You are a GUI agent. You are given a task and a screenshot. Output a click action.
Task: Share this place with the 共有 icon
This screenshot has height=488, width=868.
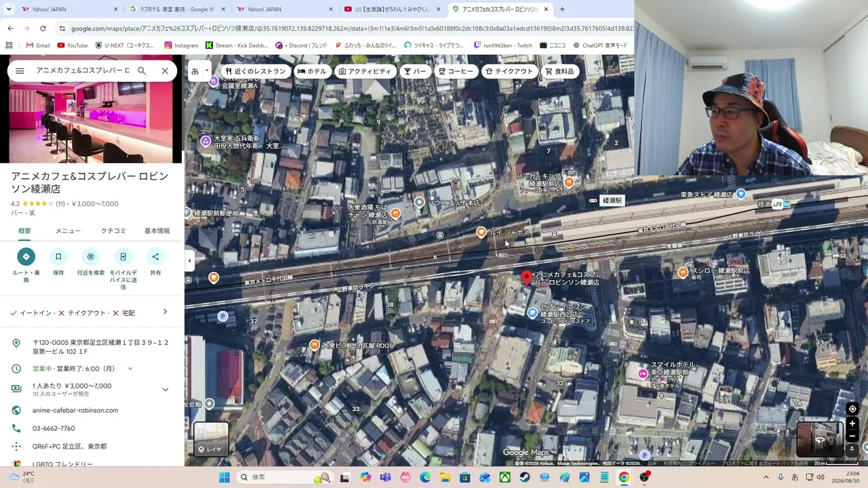pos(155,257)
